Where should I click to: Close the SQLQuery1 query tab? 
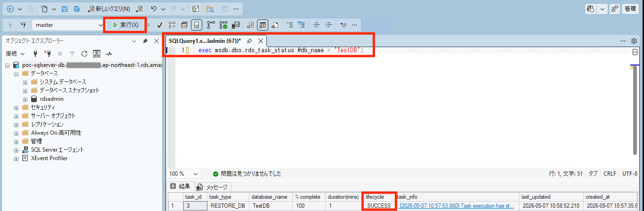261,41
